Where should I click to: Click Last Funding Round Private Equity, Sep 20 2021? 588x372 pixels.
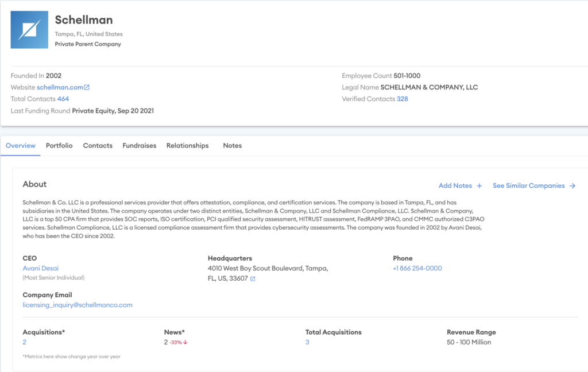click(x=82, y=111)
